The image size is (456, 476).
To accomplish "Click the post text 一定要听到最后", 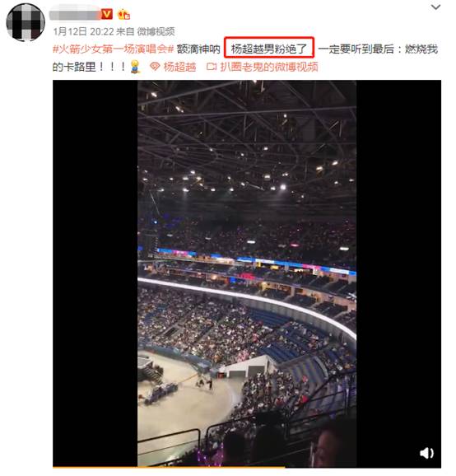I will pos(356,49).
